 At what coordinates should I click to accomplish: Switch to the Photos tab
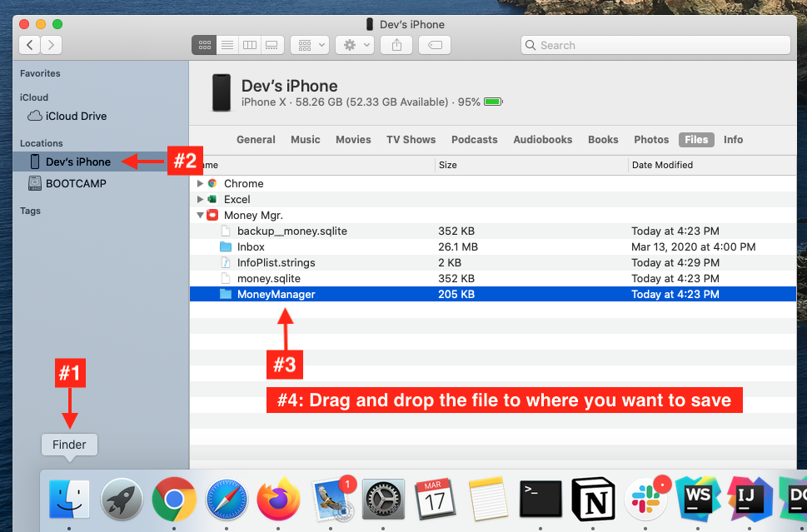(651, 139)
